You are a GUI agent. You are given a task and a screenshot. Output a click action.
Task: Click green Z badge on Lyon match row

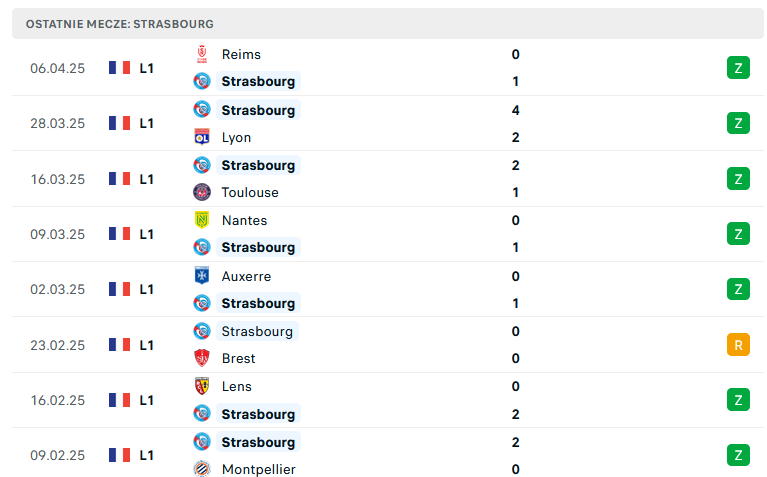(x=738, y=123)
